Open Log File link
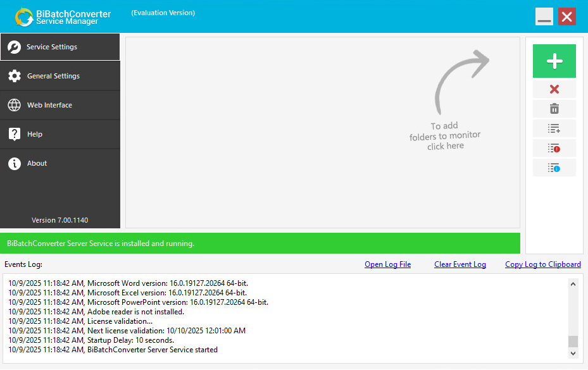Image resolution: width=588 pixels, height=370 pixels. 387,264
